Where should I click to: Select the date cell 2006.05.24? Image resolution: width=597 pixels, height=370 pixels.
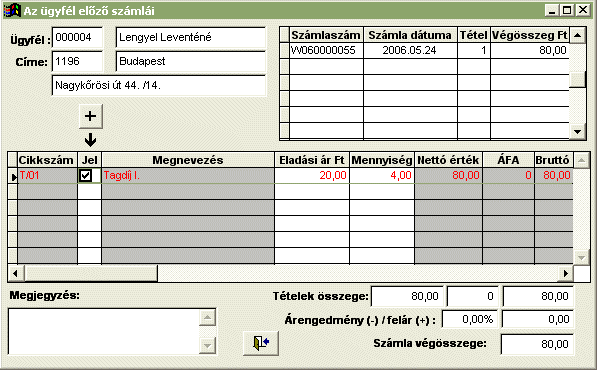(x=410, y=50)
